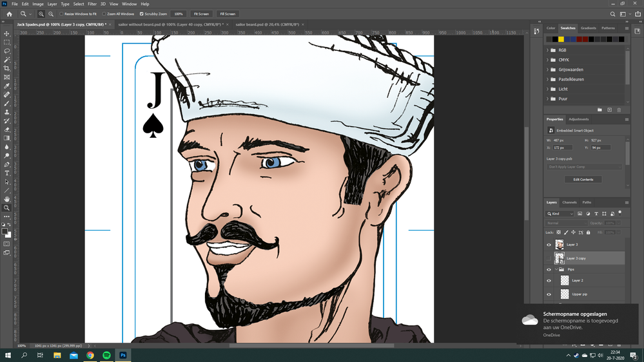Uncheck the Scrubby Zoom checkbox
Image resolution: width=644 pixels, height=362 pixels.
coord(142,14)
